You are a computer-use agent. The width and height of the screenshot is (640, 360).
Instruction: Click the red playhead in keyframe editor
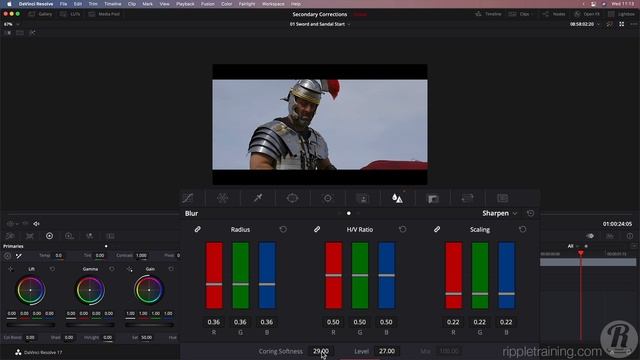[x=581, y=253]
